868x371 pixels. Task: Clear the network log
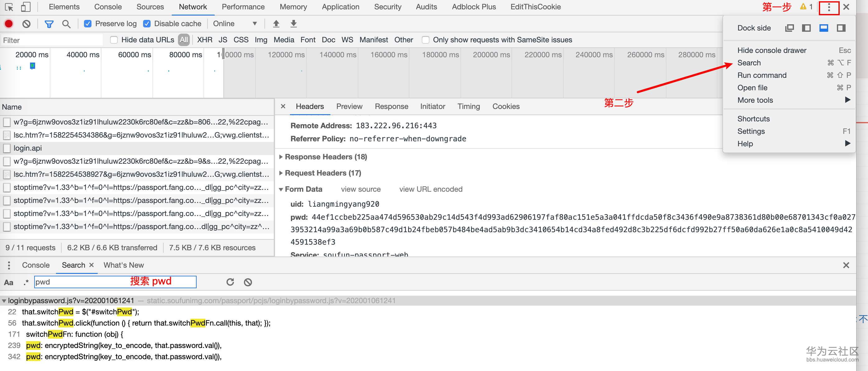point(26,24)
